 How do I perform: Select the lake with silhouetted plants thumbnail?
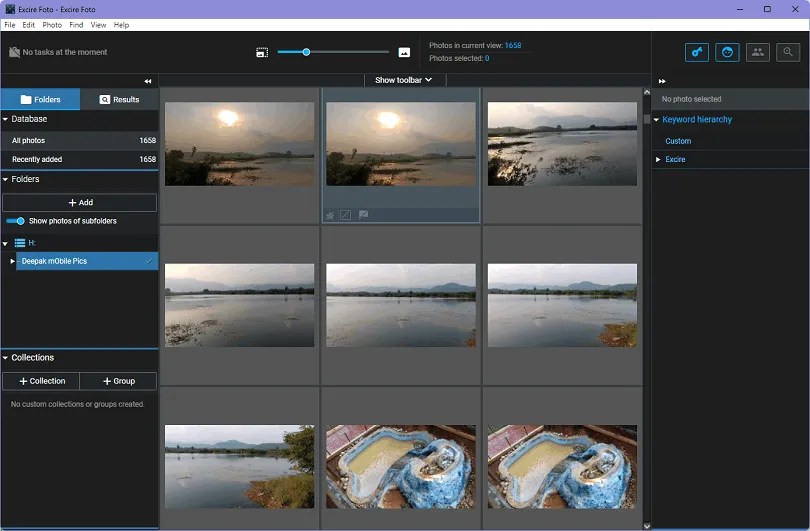[x=562, y=144]
